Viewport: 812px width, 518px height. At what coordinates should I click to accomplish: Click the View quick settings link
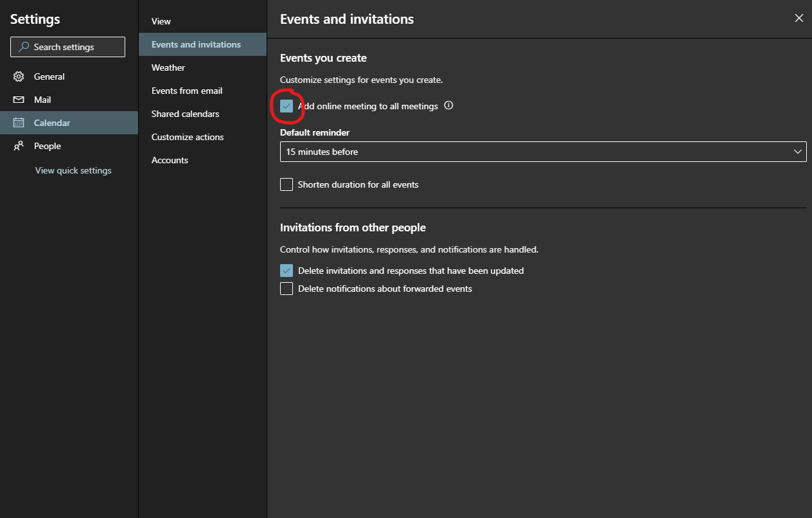pyautogui.click(x=73, y=170)
